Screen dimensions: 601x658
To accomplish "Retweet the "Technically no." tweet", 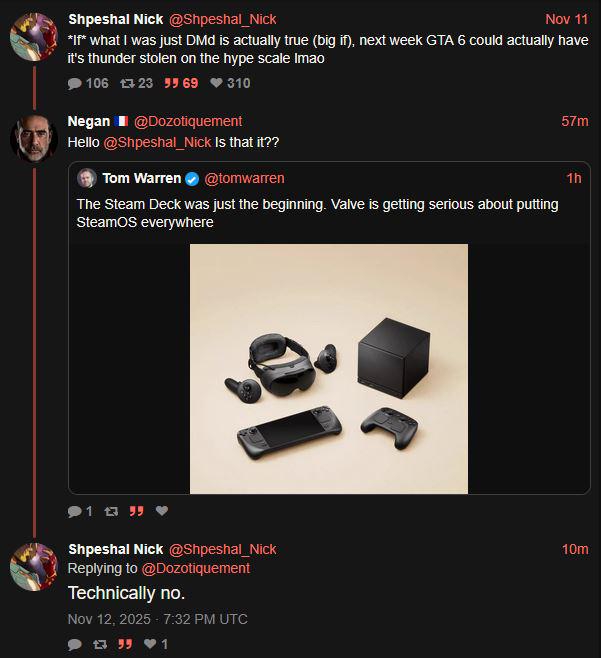I will click(x=99, y=644).
